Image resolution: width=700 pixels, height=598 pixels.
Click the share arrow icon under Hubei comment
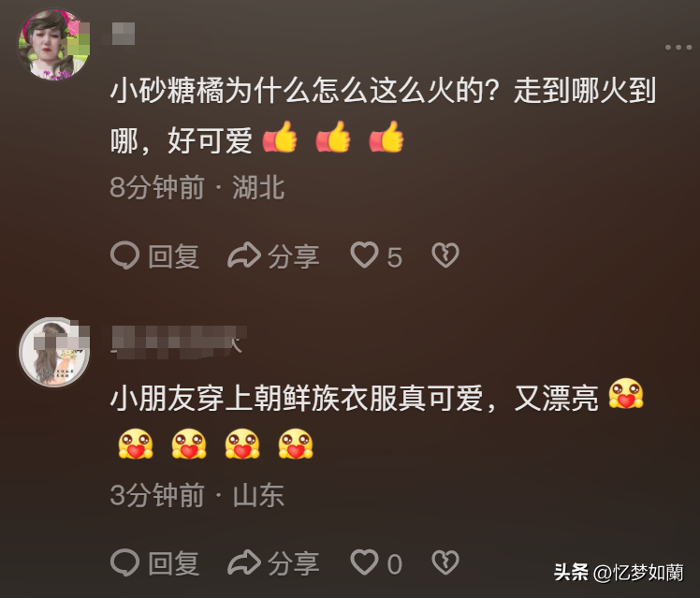[243, 255]
